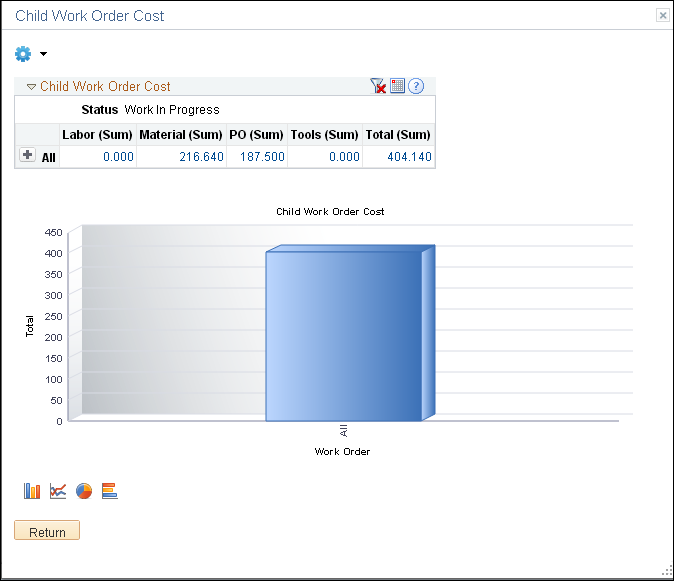674x581 pixels.
Task: Click the Work In Progress status value
Action: pyautogui.click(x=172, y=110)
